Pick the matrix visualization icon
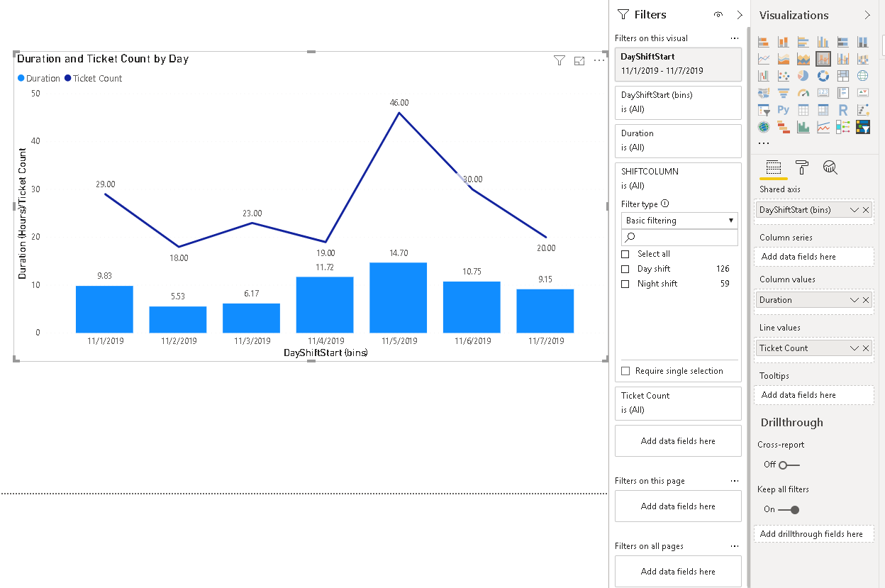Screen dimensions: 885x588 (823, 110)
